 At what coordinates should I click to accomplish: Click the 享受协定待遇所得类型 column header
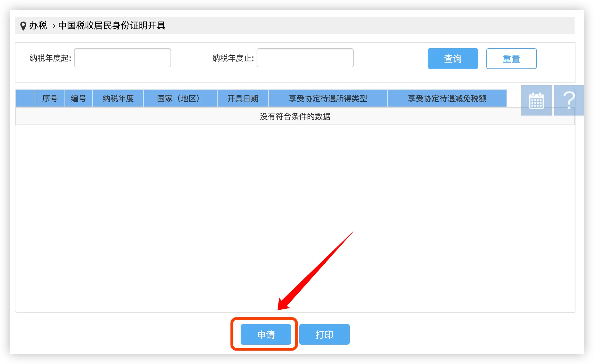(328, 98)
